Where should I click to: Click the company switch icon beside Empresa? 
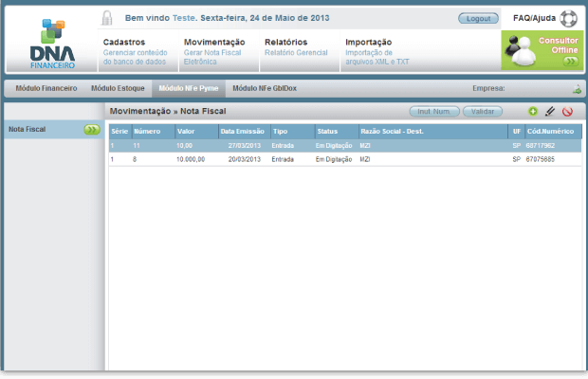576,89
